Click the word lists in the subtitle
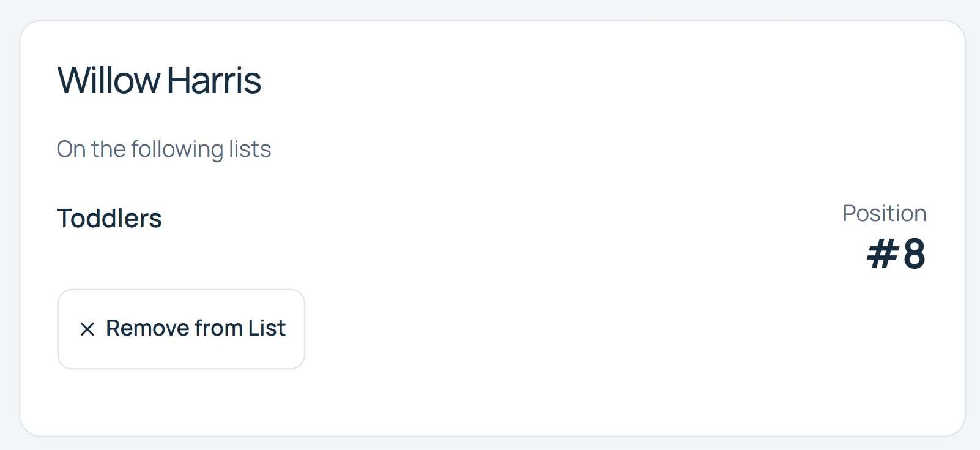Image resolution: width=980 pixels, height=450 pixels. [x=250, y=149]
